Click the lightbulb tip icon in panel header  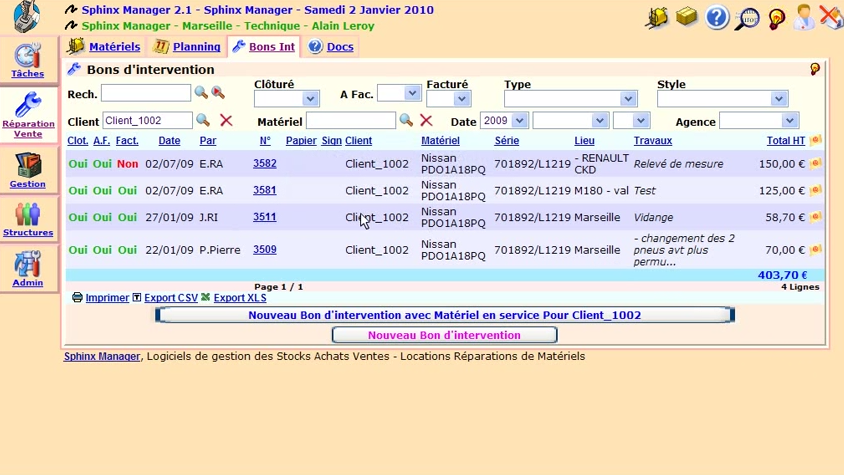pyautogui.click(x=815, y=70)
